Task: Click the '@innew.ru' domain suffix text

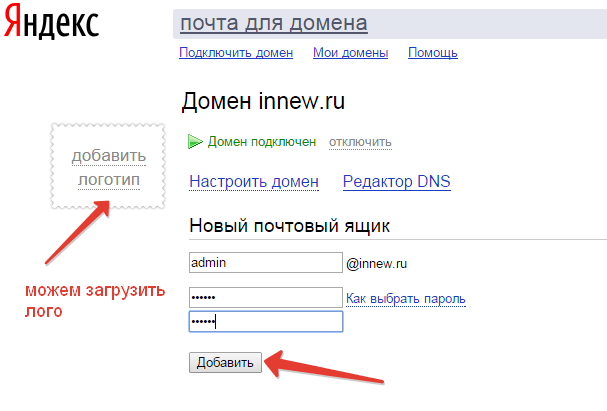Action: [x=377, y=264]
